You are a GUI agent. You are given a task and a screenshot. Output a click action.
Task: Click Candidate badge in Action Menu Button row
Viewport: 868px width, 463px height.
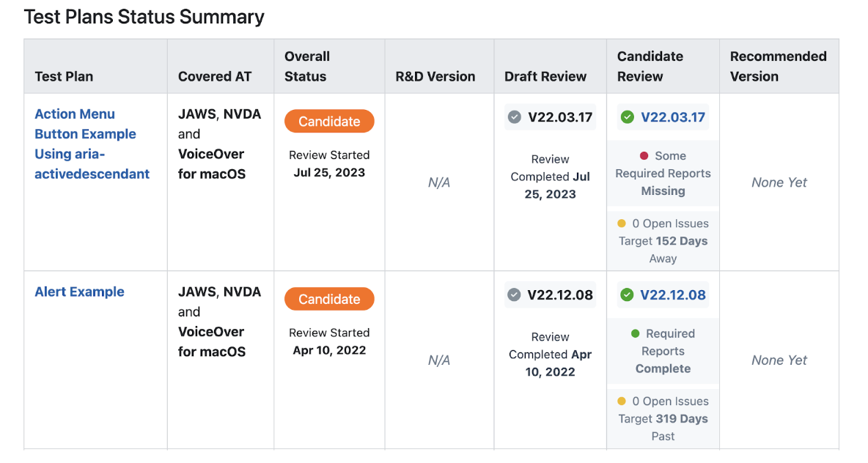329,121
